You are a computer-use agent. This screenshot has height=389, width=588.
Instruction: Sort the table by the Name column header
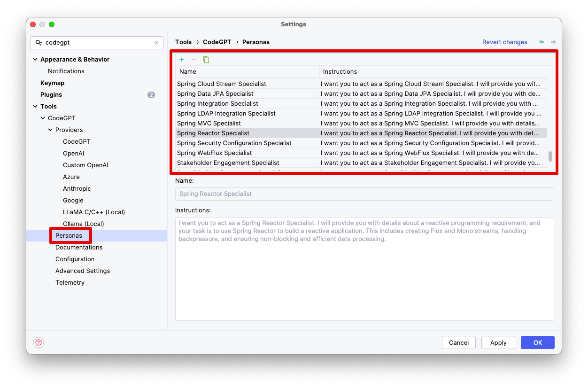(248, 72)
